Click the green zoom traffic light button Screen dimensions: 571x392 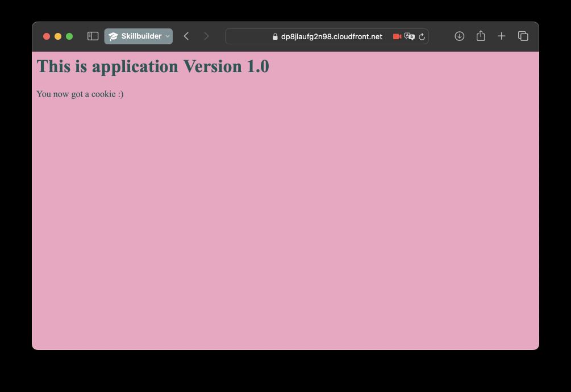coord(69,36)
